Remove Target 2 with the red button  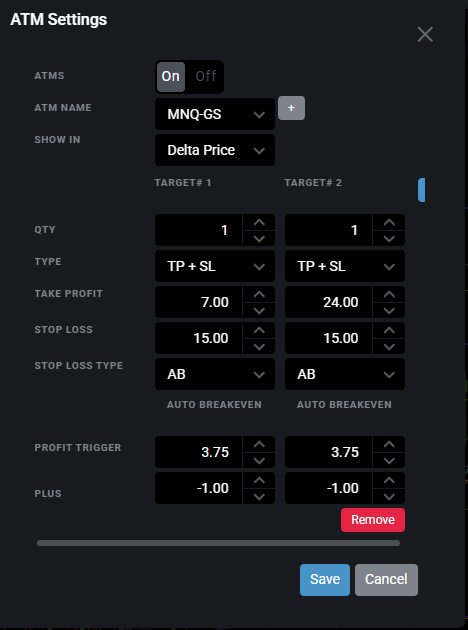point(373,520)
